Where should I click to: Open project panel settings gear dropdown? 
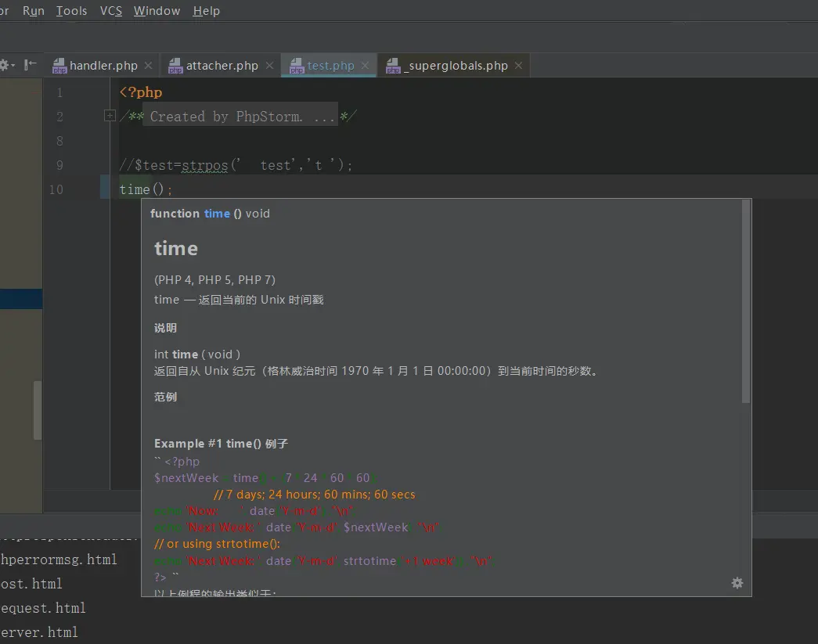(x=7, y=65)
